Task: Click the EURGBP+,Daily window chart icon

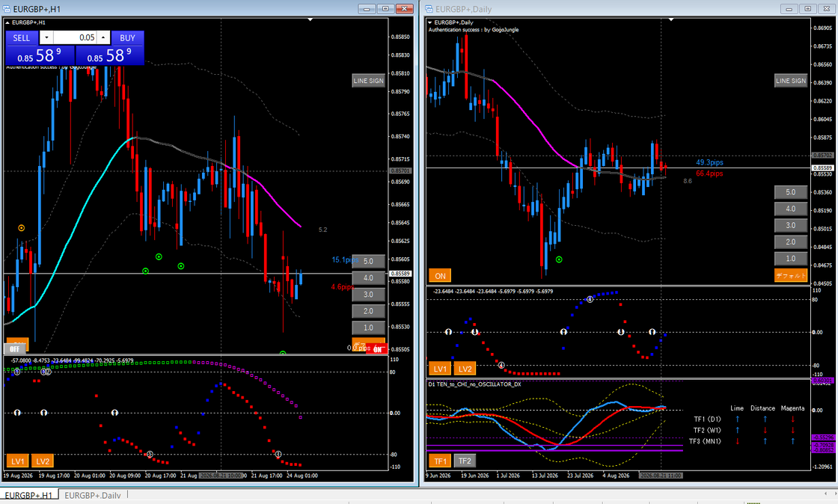Action: click(x=429, y=8)
